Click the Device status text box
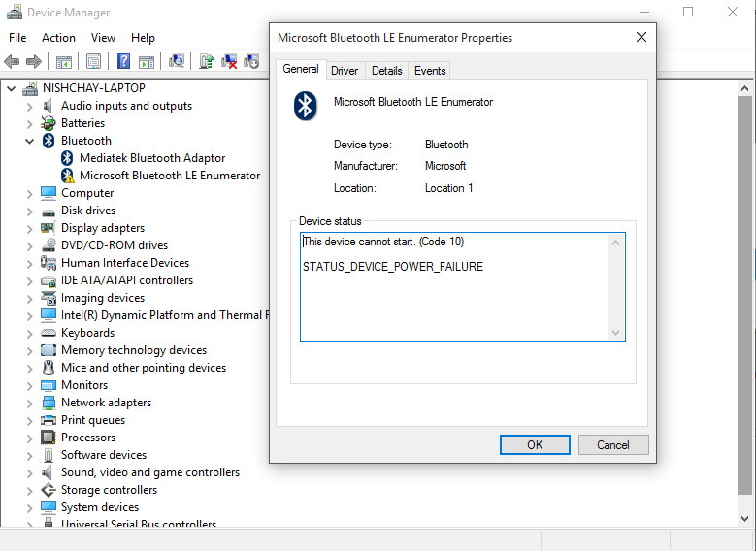Viewport: 756px width, 551px height. pos(462,287)
